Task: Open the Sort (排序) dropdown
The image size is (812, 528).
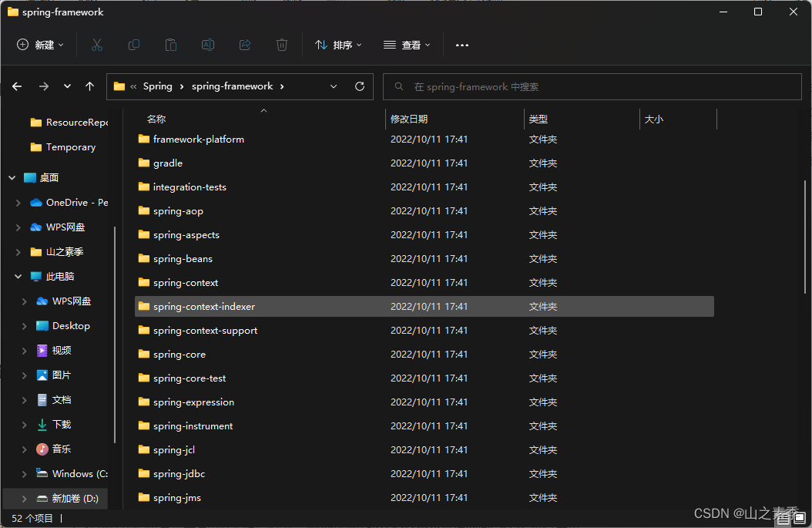Action: click(338, 45)
